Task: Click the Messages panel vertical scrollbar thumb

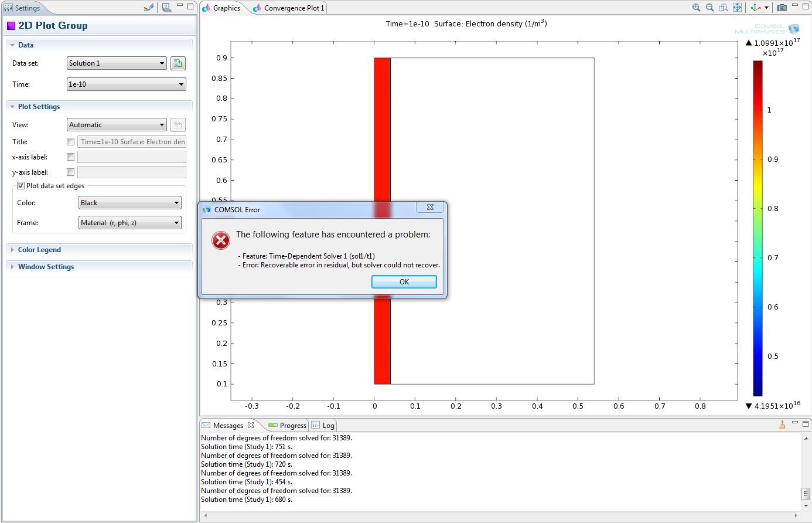Action: tap(806, 494)
